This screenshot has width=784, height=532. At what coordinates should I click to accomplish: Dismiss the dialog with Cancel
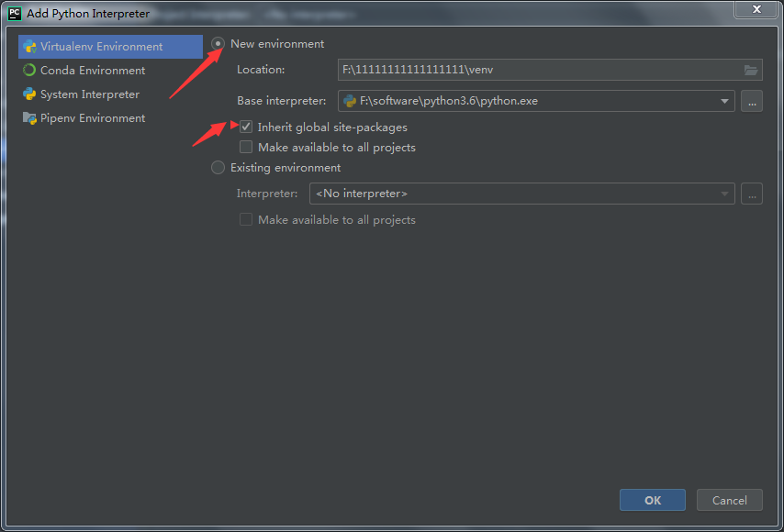pos(730,500)
